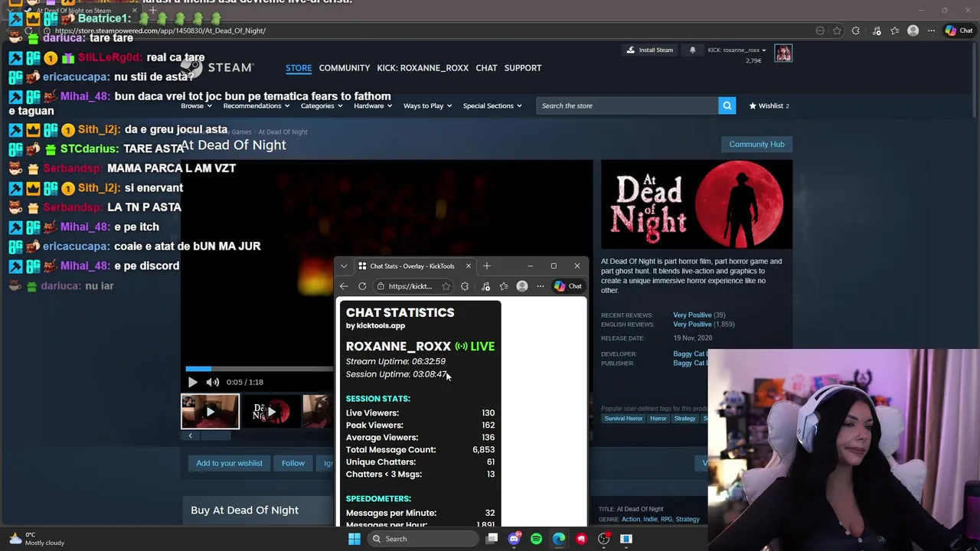The height and width of the screenshot is (551, 980).
Task: Expand the Categories dropdown
Action: click(321, 106)
